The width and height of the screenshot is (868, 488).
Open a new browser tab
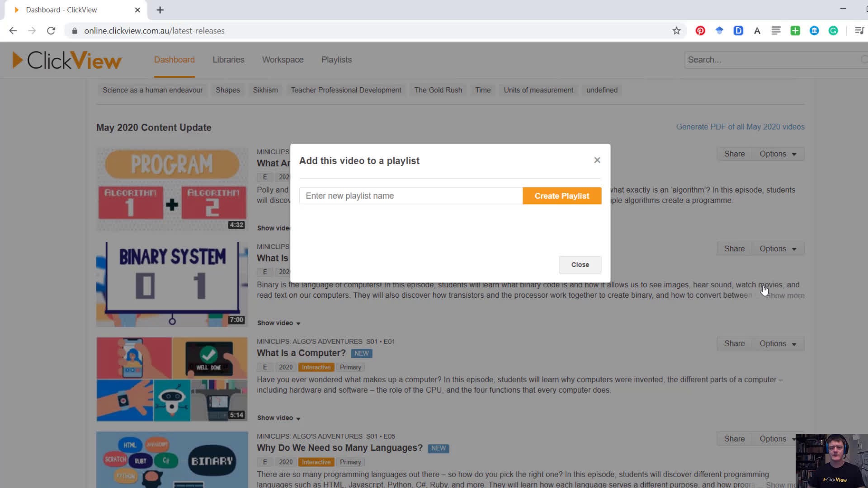click(160, 10)
